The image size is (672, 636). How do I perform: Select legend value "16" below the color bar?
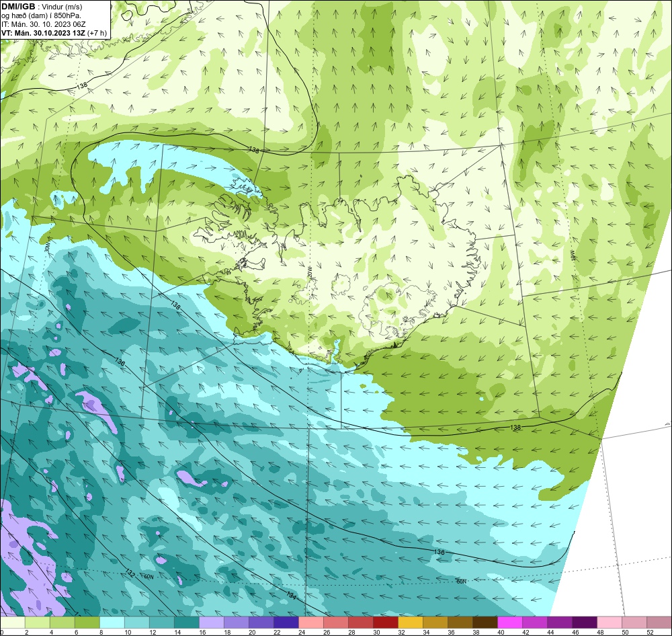coord(202,632)
